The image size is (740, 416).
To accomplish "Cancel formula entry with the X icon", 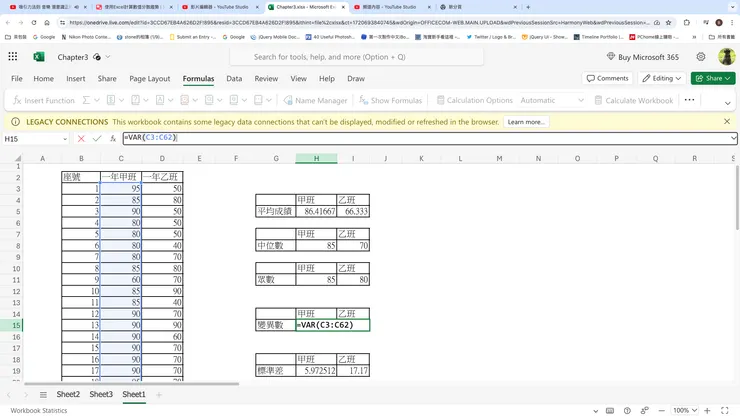I will (x=81, y=138).
